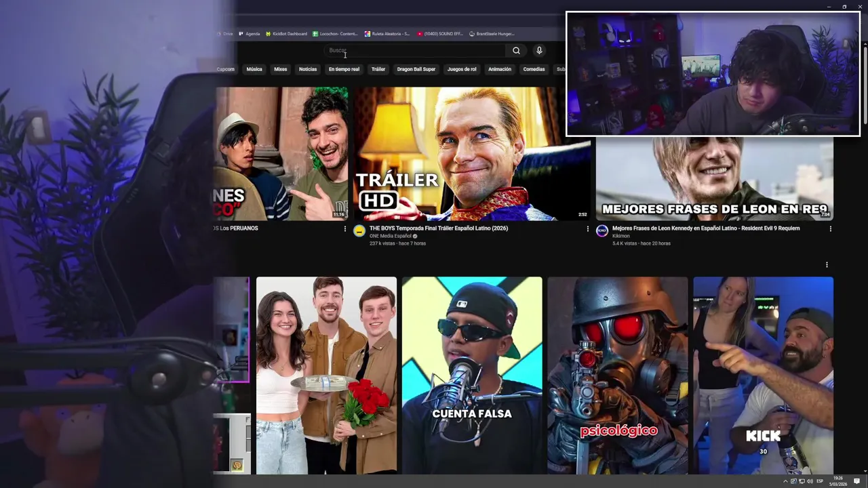This screenshot has height=488, width=868.
Task: Open Mejores Frases de Leon thumbnail
Action: [x=715, y=178]
